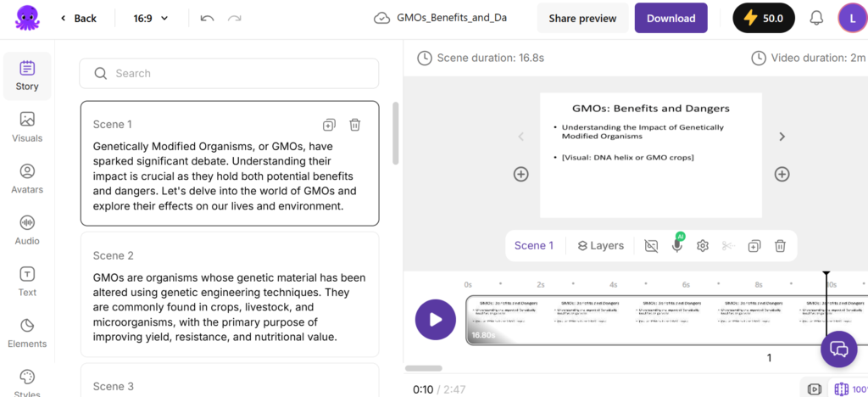
Task: Open the Elements panel
Action: point(27,333)
